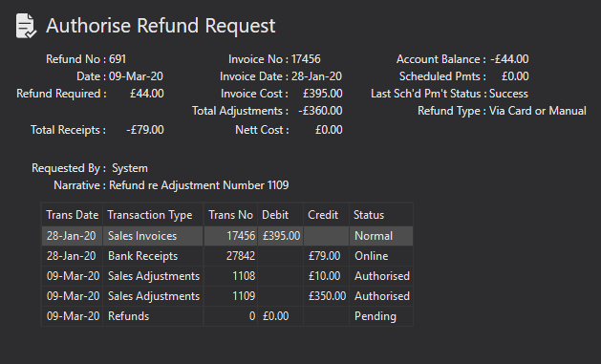Select the pending Refunds row
The width and height of the screenshot is (601, 364).
tap(227, 316)
